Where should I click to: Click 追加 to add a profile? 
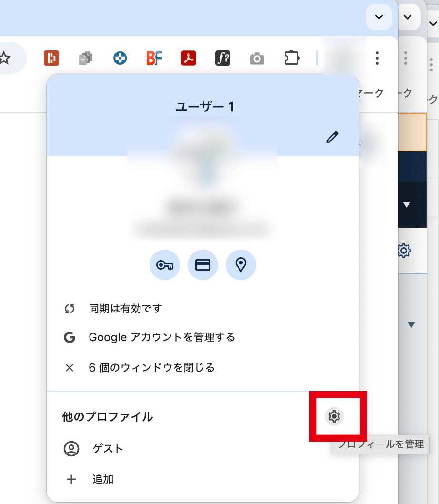point(203,479)
